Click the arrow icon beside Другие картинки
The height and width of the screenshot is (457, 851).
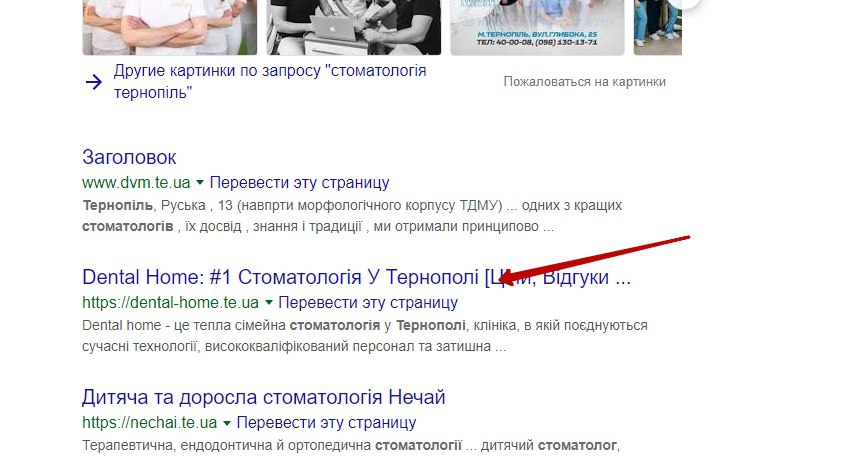[93, 82]
